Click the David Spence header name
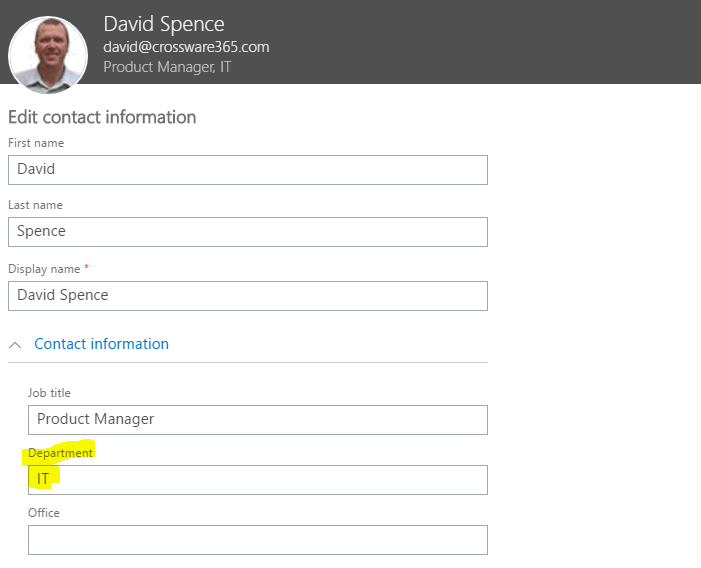 click(x=164, y=24)
